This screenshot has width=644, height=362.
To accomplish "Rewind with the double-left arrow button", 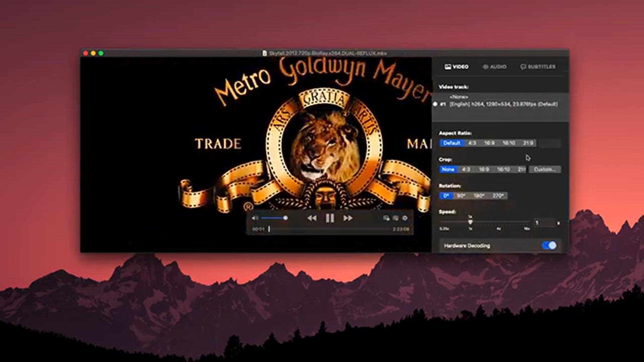I will click(x=312, y=218).
